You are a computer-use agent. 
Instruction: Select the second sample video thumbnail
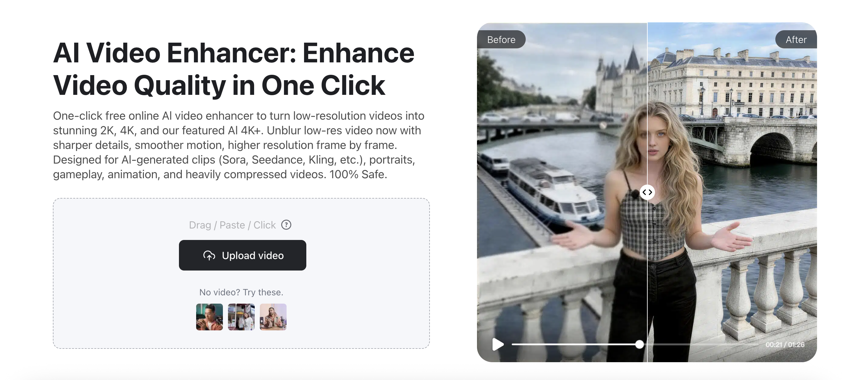[241, 317]
